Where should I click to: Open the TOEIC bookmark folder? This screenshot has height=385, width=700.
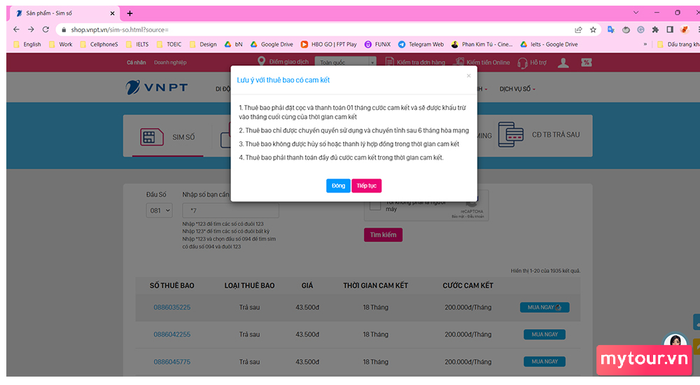pos(169,44)
